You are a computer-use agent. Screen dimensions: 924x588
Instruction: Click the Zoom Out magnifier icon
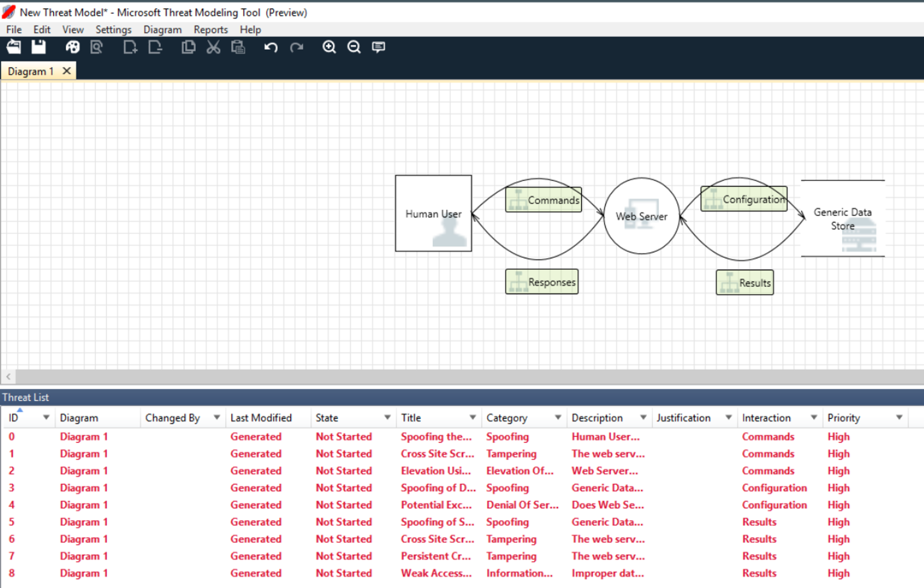tap(354, 47)
